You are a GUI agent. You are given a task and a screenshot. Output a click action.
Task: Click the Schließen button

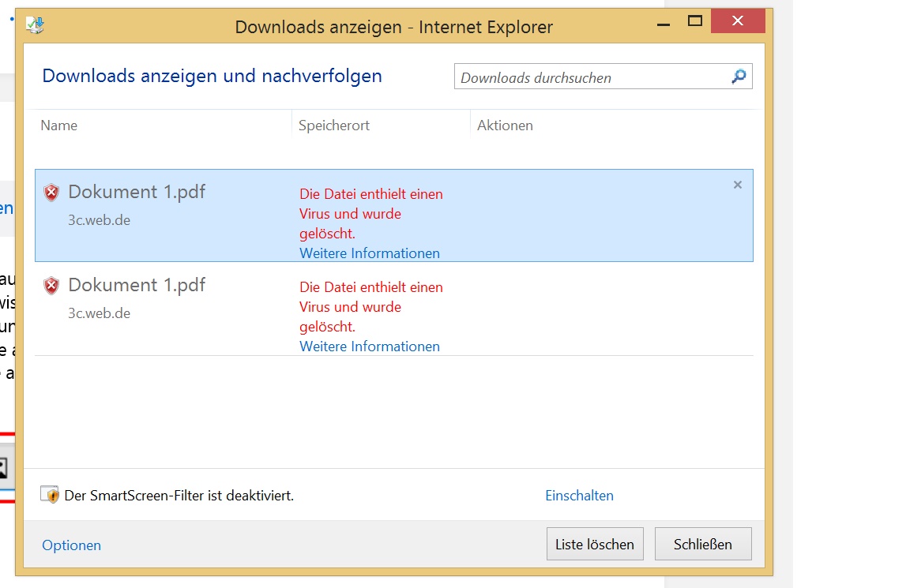coord(703,544)
